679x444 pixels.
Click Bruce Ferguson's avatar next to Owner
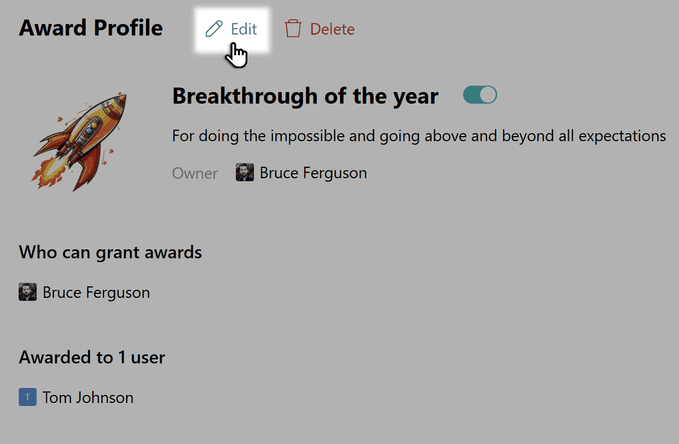(x=245, y=173)
